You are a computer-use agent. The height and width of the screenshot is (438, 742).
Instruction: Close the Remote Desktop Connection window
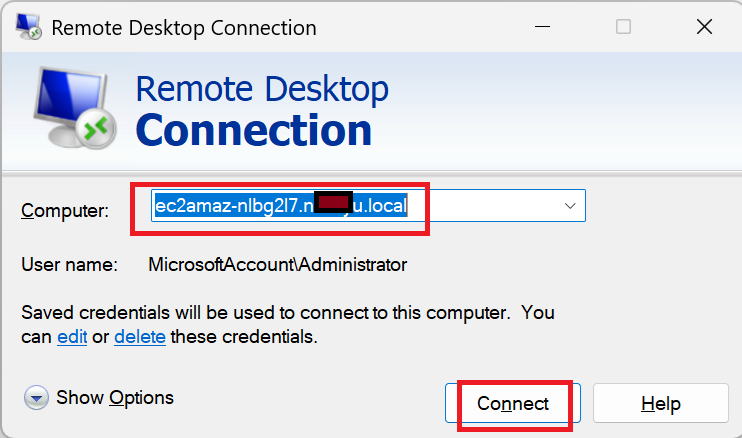(x=704, y=26)
